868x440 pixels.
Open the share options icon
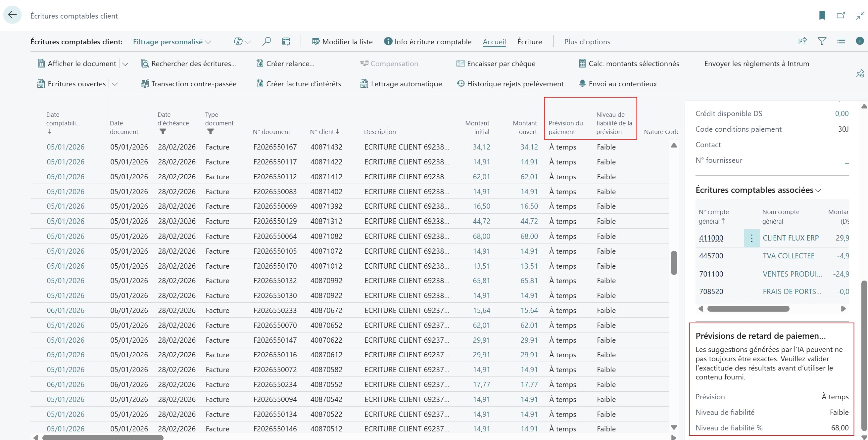click(803, 41)
